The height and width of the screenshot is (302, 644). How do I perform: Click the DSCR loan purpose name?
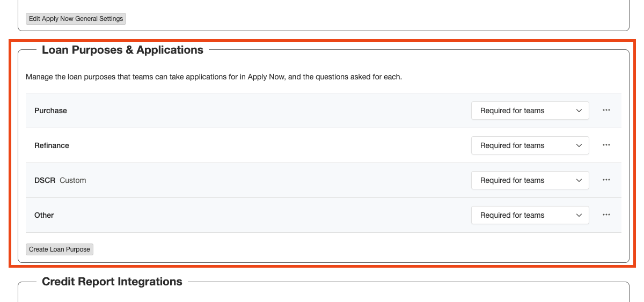click(45, 180)
